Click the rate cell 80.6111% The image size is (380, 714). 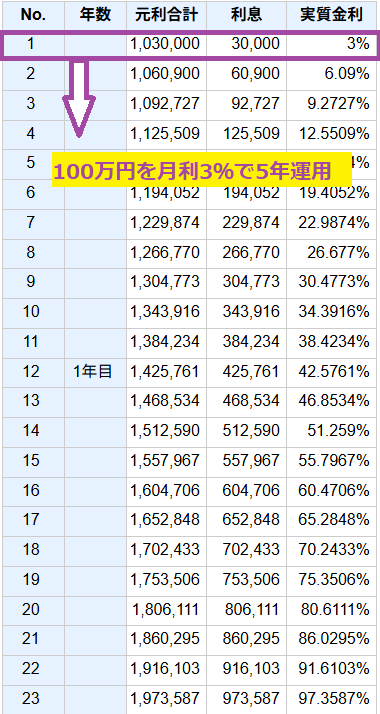tap(332, 610)
